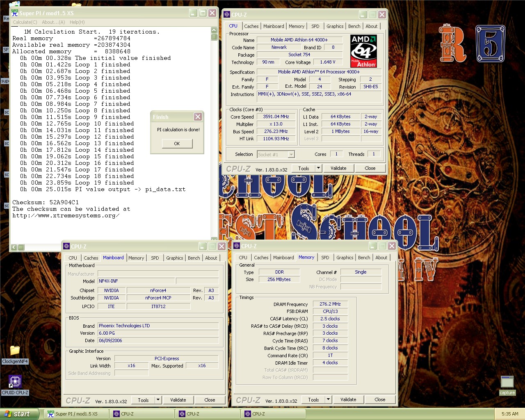Click the AMD Athlon 64 logo image

pyautogui.click(x=363, y=51)
